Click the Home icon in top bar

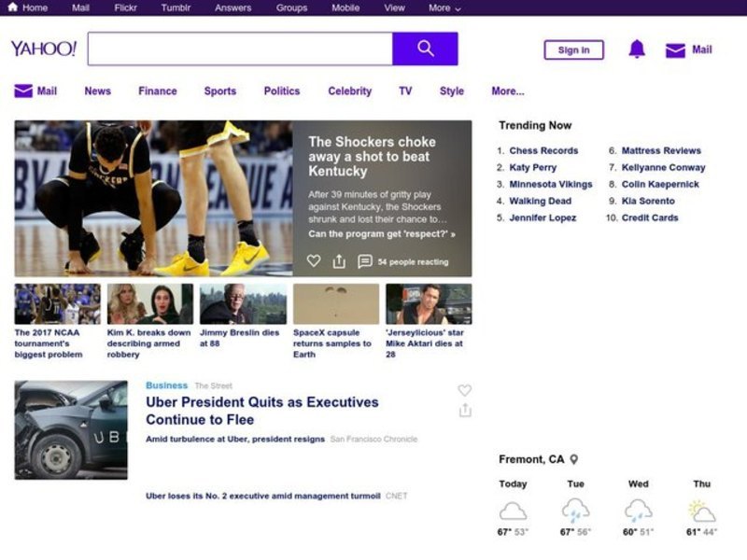click(x=12, y=7)
